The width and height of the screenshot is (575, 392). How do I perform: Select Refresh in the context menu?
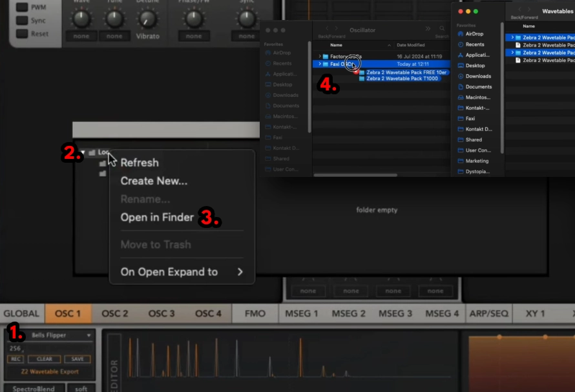(140, 163)
